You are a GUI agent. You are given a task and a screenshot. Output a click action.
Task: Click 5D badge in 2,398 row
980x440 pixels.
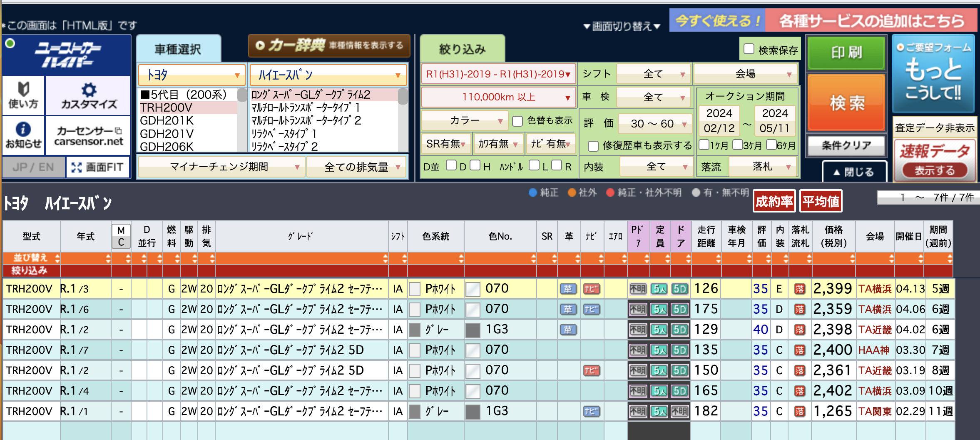pos(679,330)
